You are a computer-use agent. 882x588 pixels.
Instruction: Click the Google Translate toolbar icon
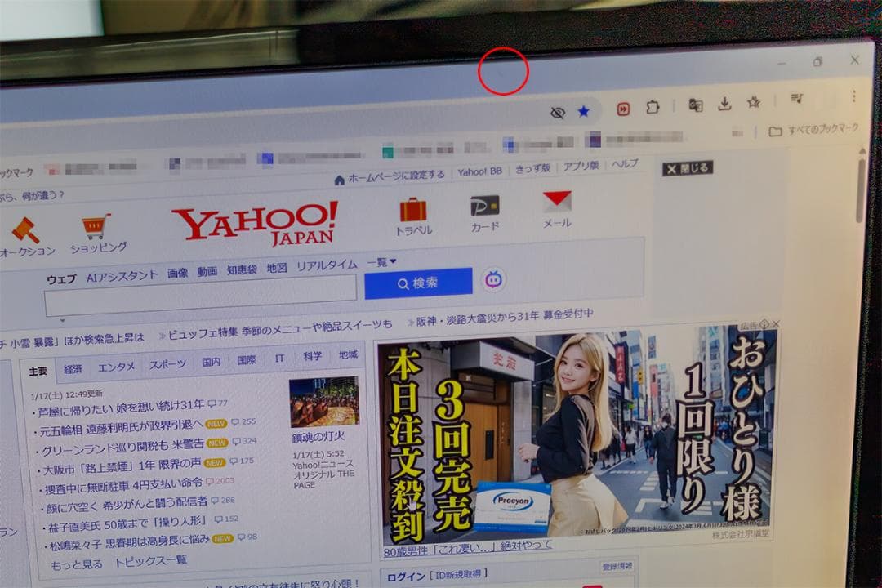click(x=695, y=105)
